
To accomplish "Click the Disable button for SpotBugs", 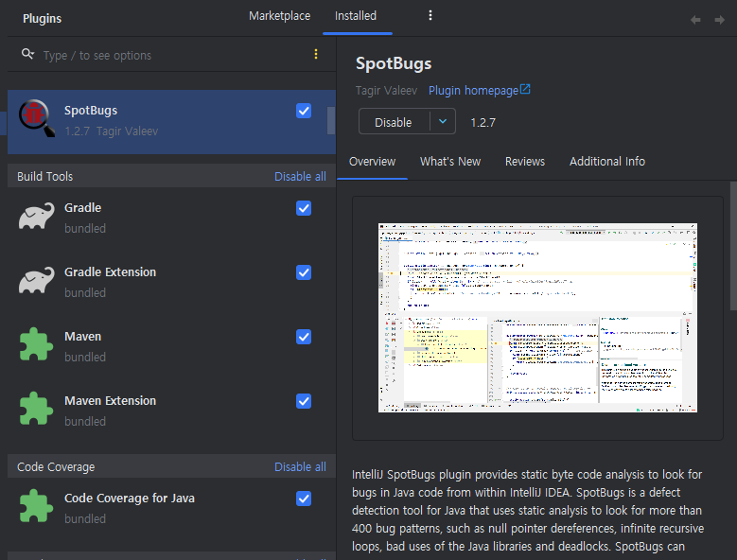I will point(394,122).
